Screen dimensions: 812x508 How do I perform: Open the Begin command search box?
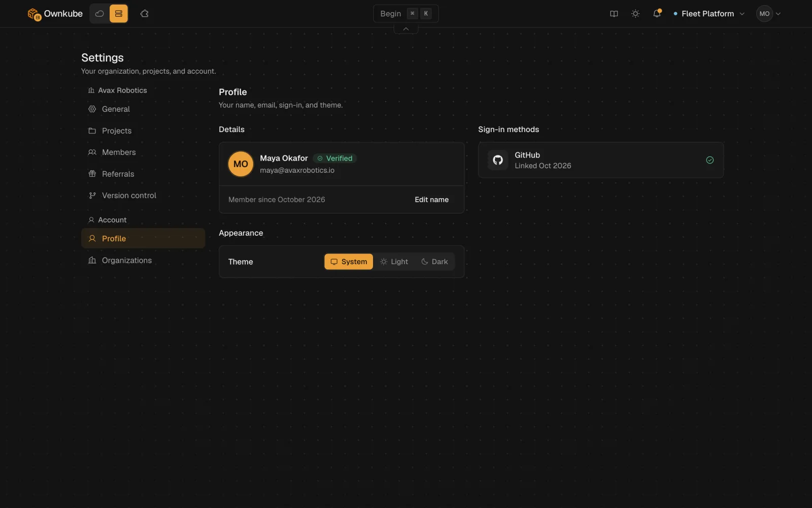pyautogui.click(x=406, y=14)
